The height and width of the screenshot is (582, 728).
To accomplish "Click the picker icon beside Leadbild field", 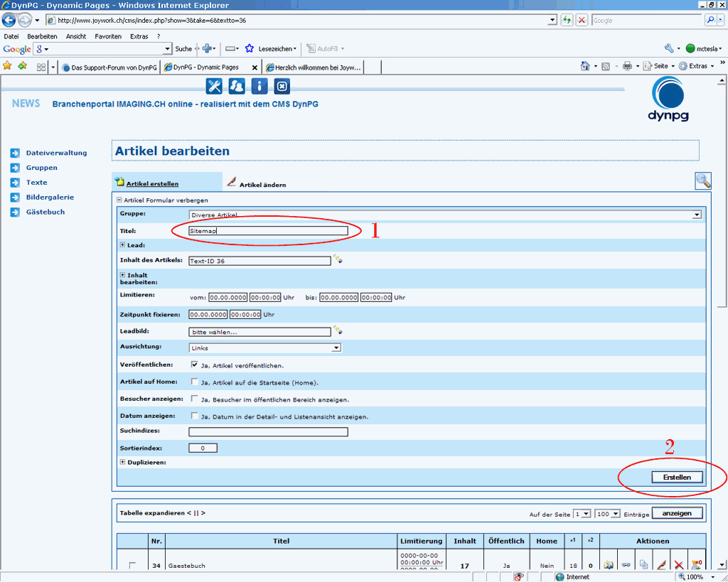I will point(338,330).
